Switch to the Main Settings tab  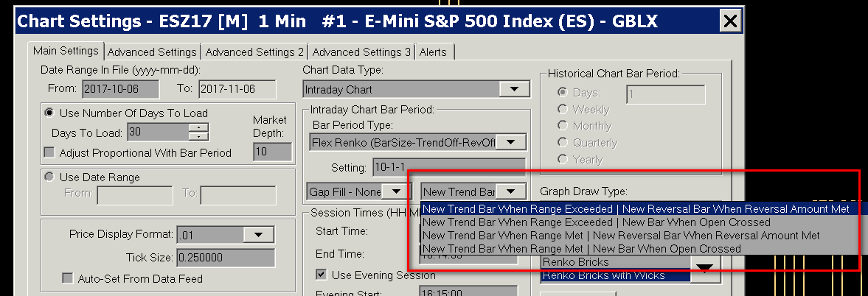pos(66,51)
